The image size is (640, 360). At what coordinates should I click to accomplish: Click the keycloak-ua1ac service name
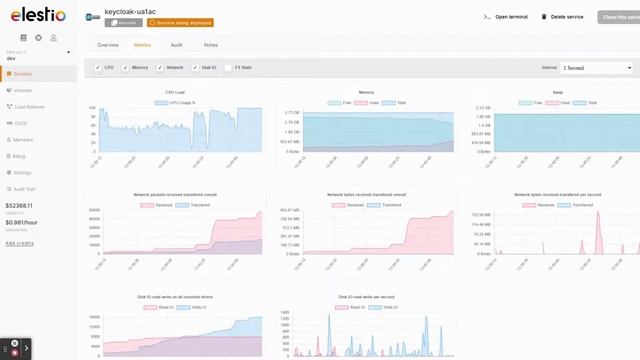pyautogui.click(x=130, y=12)
